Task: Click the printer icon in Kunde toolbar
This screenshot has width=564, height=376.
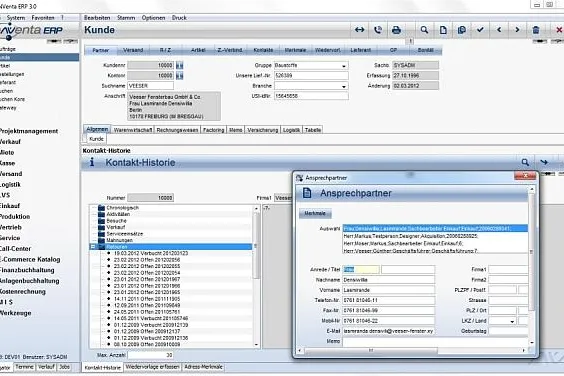Action: point(396,30)
